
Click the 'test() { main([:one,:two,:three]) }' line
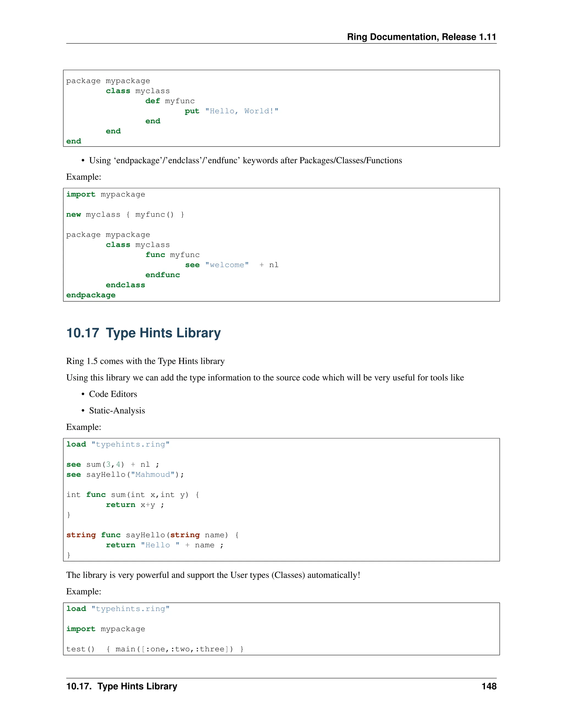[x=155, y=649]
